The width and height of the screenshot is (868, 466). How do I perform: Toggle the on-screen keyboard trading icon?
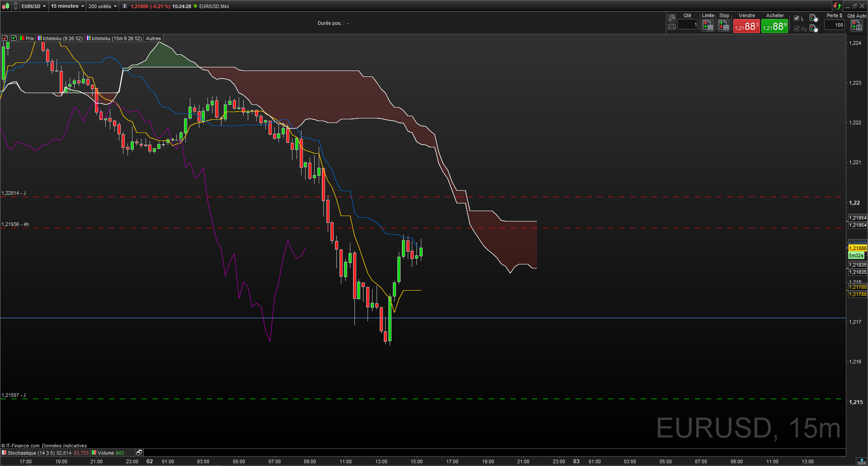672,27
